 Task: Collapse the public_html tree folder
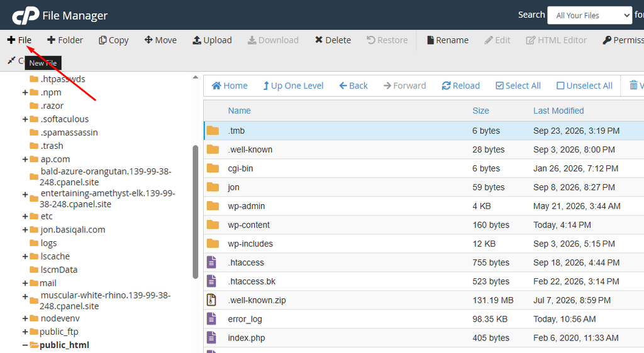coord(25,345)
